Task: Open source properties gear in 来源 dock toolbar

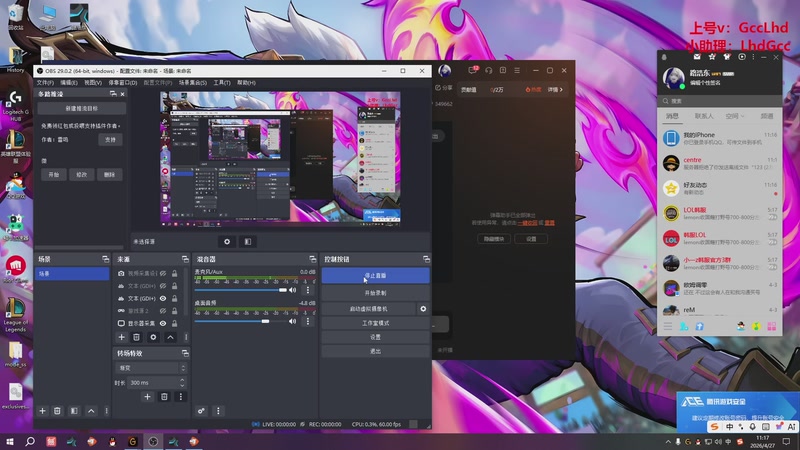Action: coord(153,337)
